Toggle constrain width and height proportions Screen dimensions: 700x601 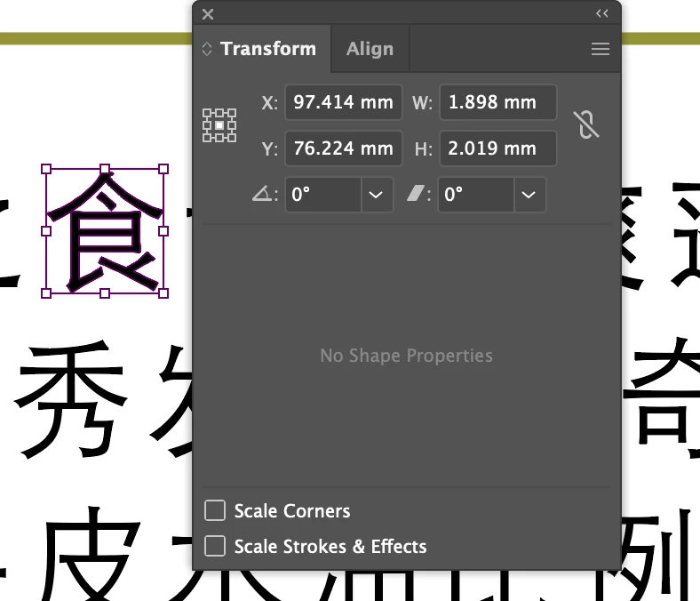pyautogui.click(x=586, y=124)
